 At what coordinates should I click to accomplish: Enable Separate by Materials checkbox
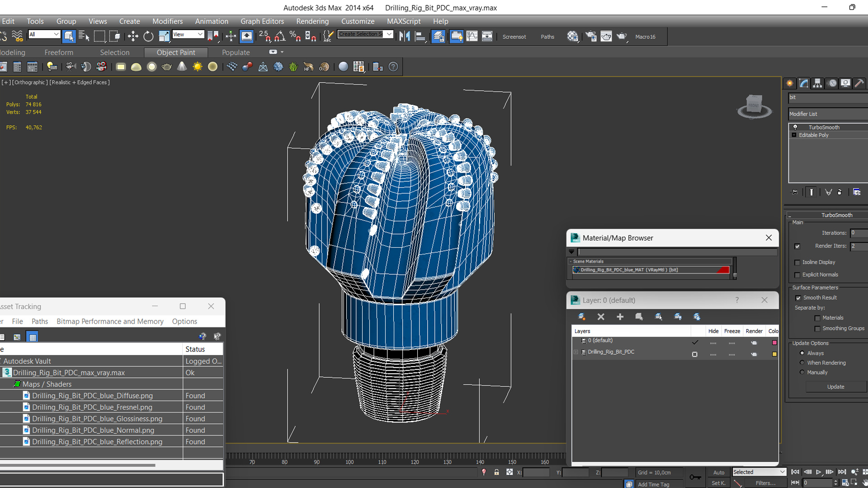click(x=817, y=318)
